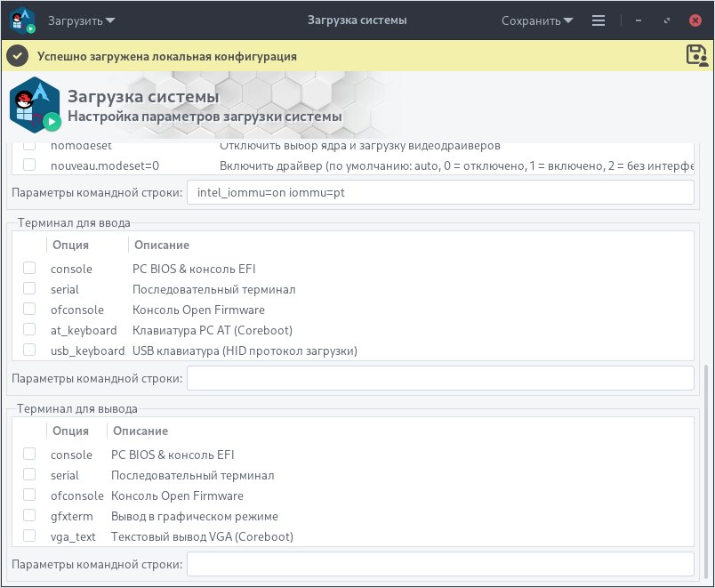Click output terminal command line parameters field
Viewport: 715px width, 588px height.
(x=440, y=564)
